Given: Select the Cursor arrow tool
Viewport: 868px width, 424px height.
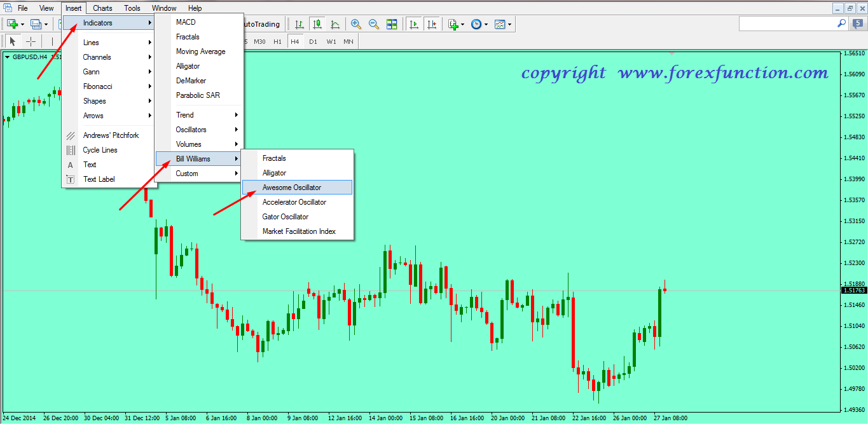Looking at the screenshot, I should (x=12, y=41).
